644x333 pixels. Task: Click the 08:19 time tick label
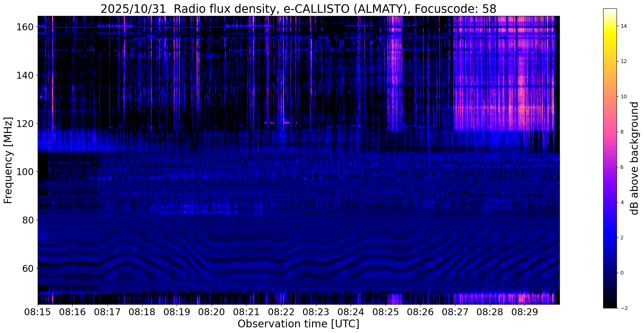[177, 312]
